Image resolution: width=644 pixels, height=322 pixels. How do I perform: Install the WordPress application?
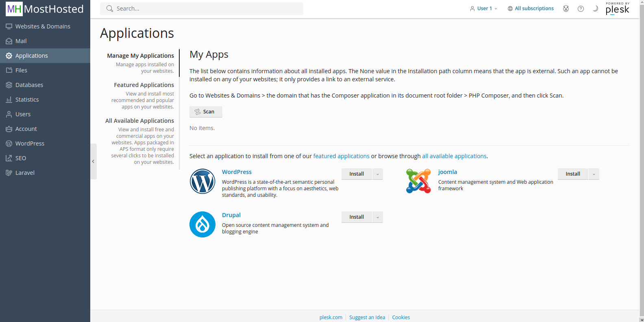click(x=357, y=174)
